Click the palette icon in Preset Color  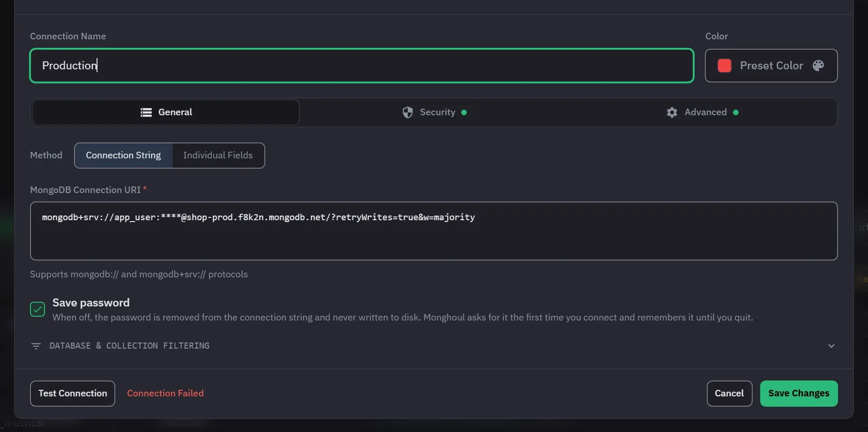point(818,66)
